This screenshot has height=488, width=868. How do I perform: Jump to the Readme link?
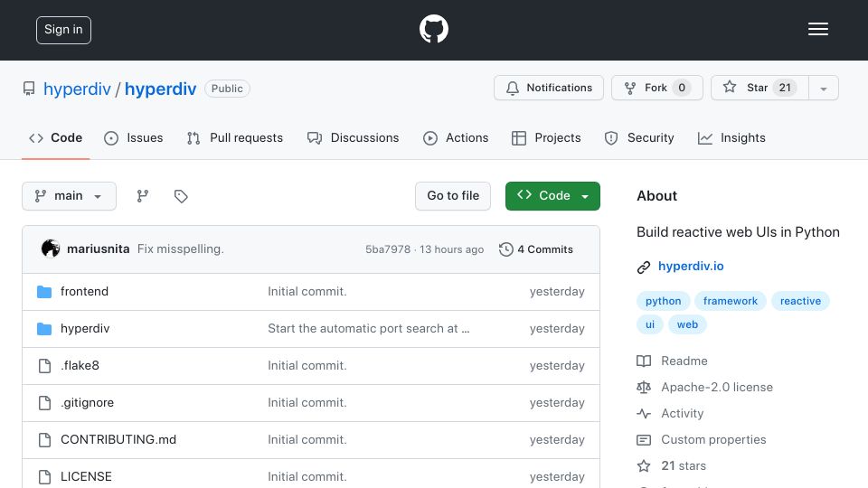pos(684,361)
